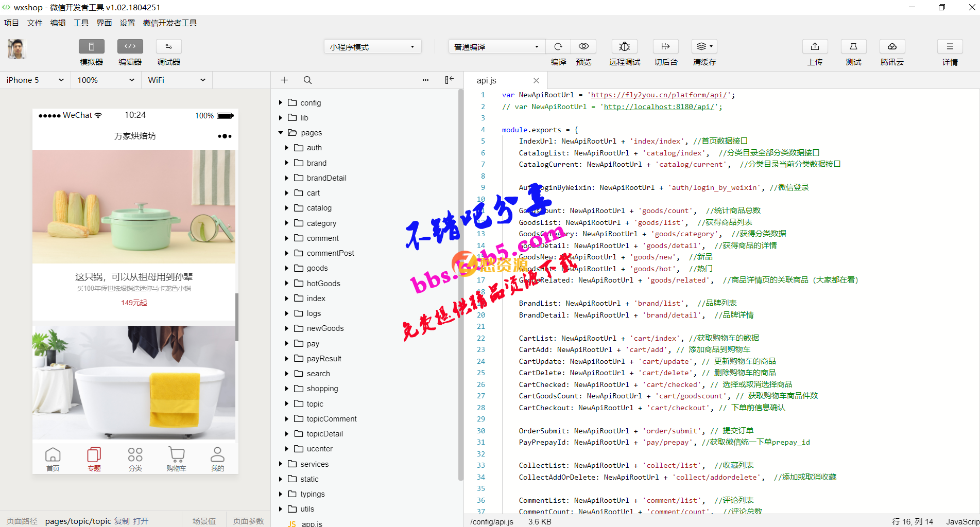Open the 详情 (Details) panel
Image resolution: width=980 pixels, height=527 pixels.
[950, 51]
